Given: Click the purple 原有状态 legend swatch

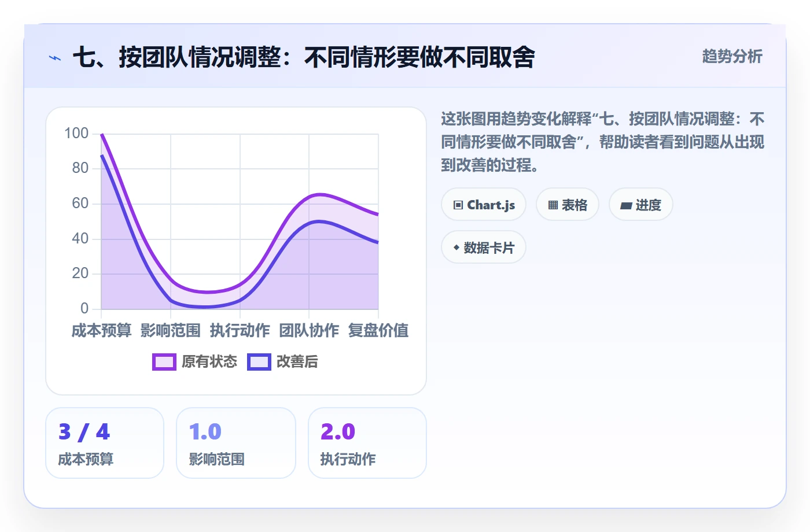Looking at the screenshot, I should (x=164, y=362).
